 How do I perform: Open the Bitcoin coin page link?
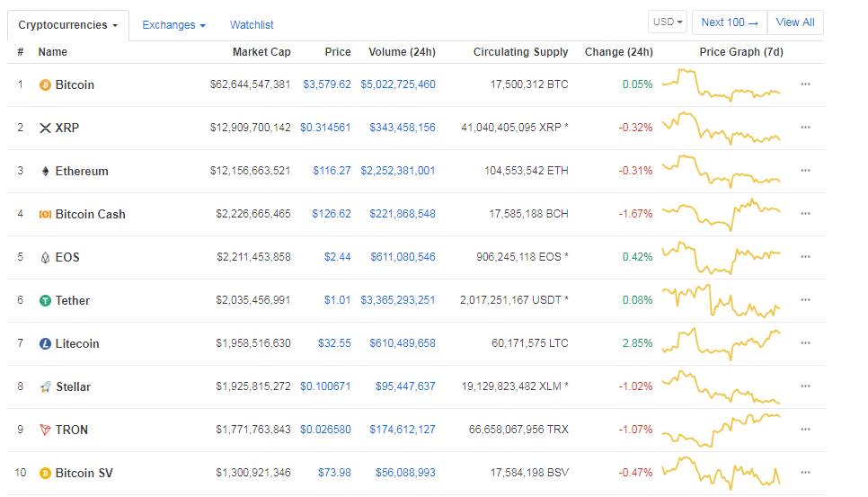coord(75,85)
